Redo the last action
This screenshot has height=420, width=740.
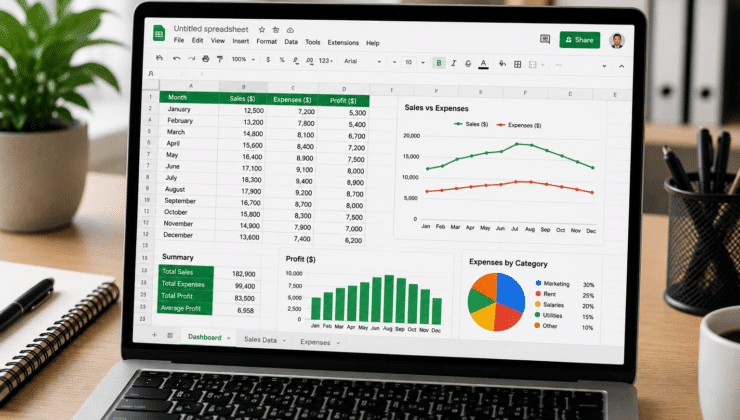[191, 59]
